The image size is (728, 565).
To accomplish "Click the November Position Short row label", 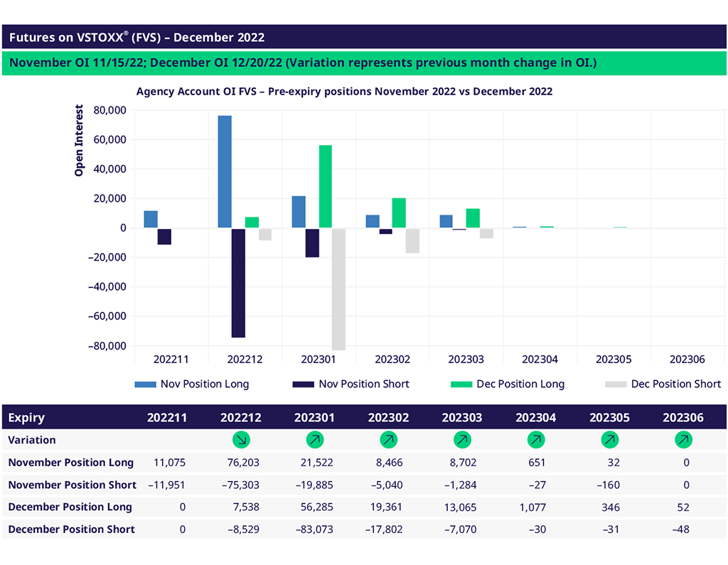I will point(72,485).
